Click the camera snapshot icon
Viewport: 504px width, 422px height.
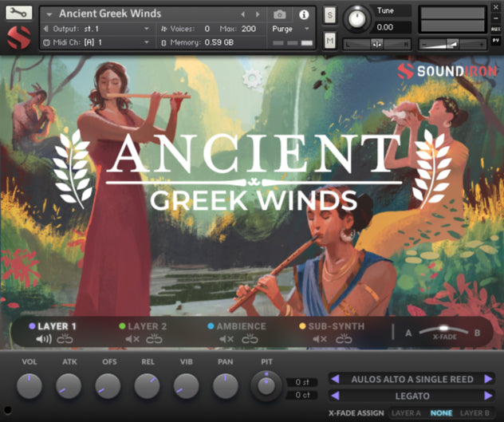tap(280, 14)
